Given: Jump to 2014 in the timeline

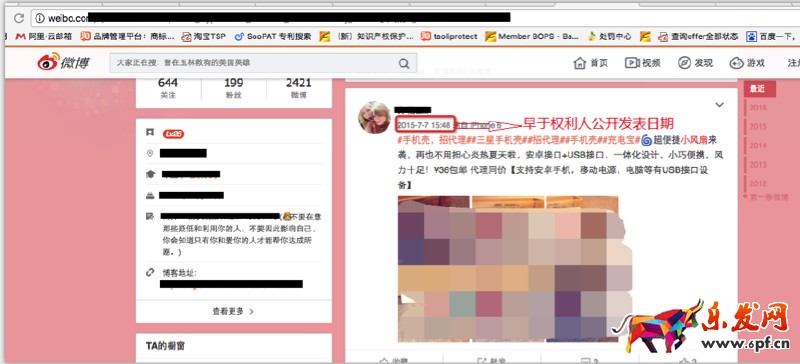Looking at the screenshot, I should pyautogui.click(x=758, y=145).
